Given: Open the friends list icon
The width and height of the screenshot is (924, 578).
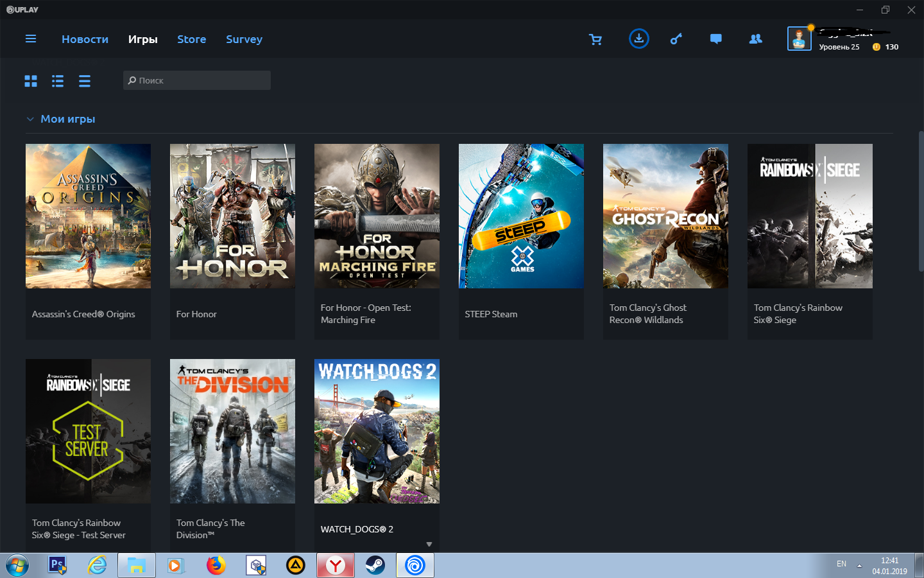Looking at the screenshot, I should click(756, 39).
